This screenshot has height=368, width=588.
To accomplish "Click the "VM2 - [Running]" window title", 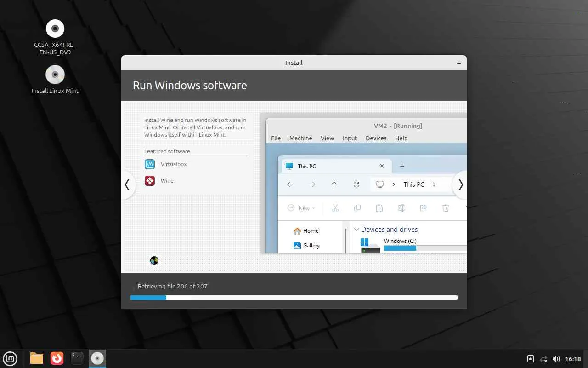I will click(x=398, y=126).
